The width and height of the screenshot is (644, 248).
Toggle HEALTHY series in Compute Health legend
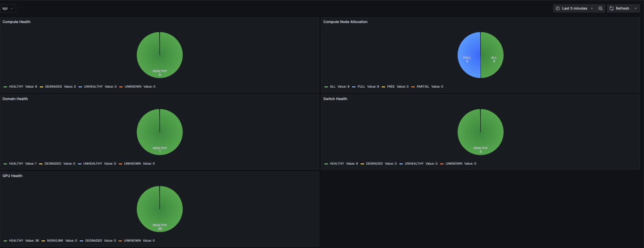[16, 86]
